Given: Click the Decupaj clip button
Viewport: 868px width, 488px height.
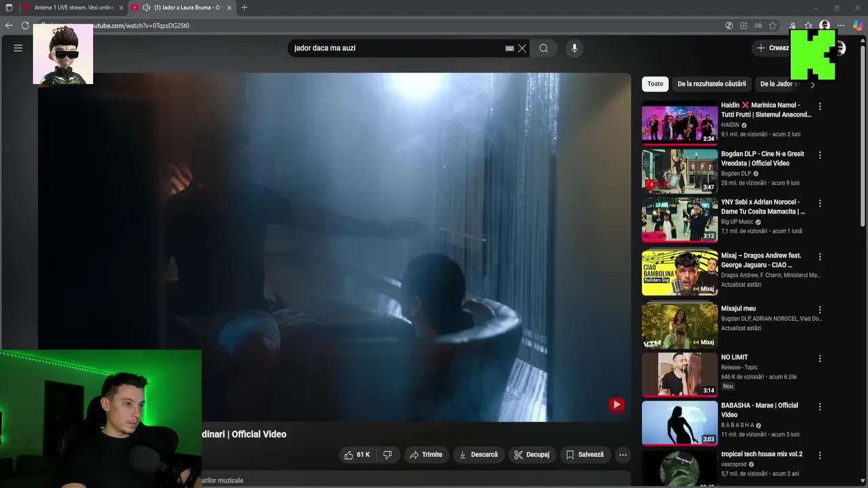Looking at the screenshot, I should coord(532,455).
